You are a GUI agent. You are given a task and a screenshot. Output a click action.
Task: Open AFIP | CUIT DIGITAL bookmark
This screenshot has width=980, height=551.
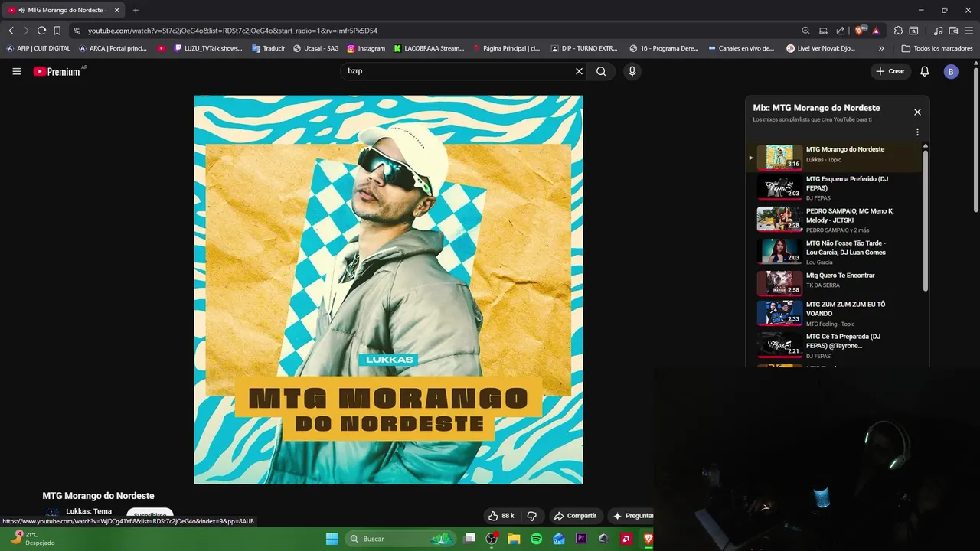[x=38, y=48]
